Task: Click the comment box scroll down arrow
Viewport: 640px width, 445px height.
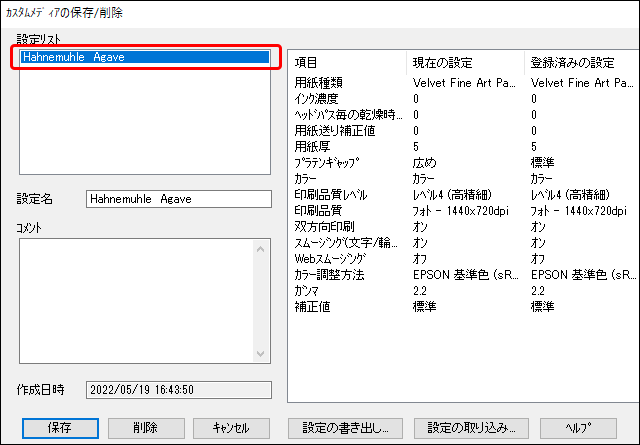Action: click(262, 354)
